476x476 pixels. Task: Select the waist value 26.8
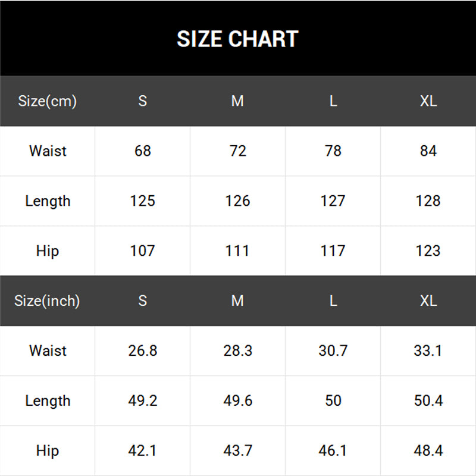(x=143, y=351)
